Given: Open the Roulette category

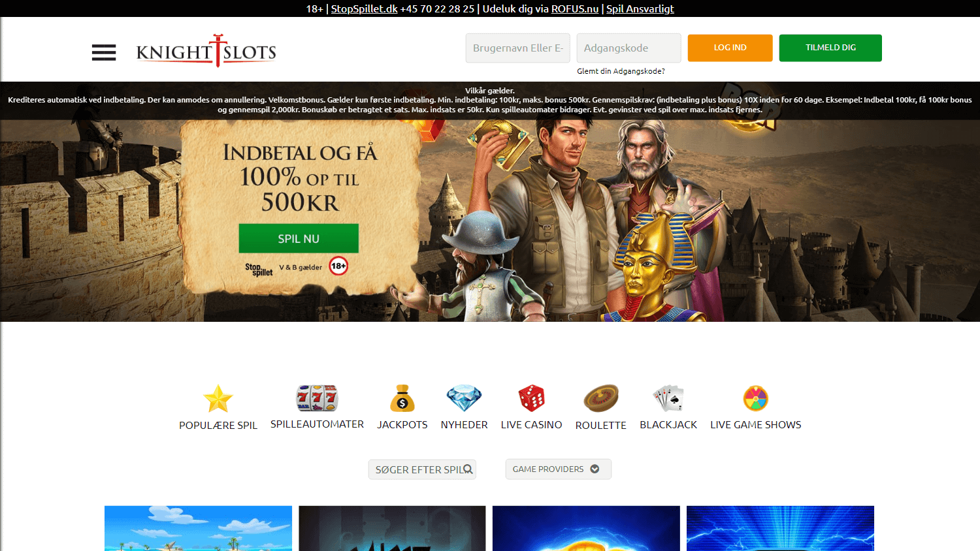Looking at the screenshot, I should (x=601, y=426).
